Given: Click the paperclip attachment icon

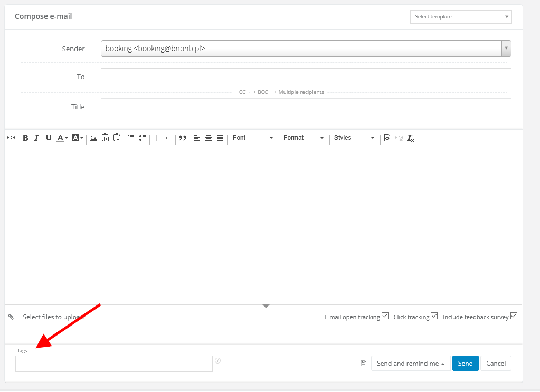Looking at the screenshot, I should coord(11,317).
